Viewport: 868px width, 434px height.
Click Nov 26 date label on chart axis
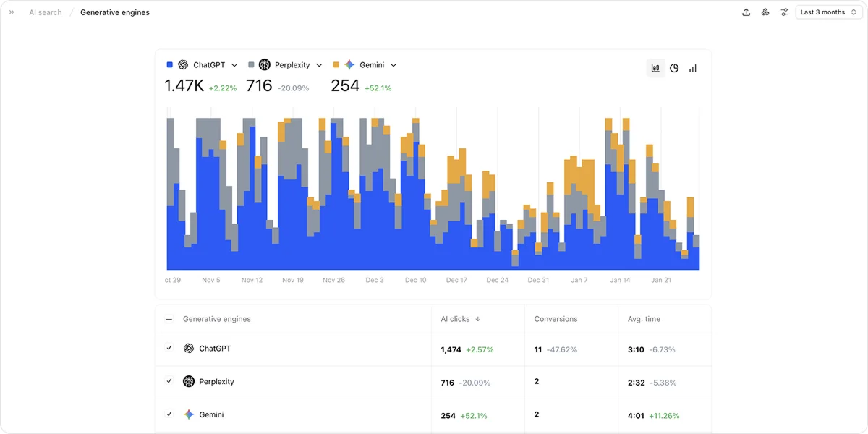coord(333,280)
